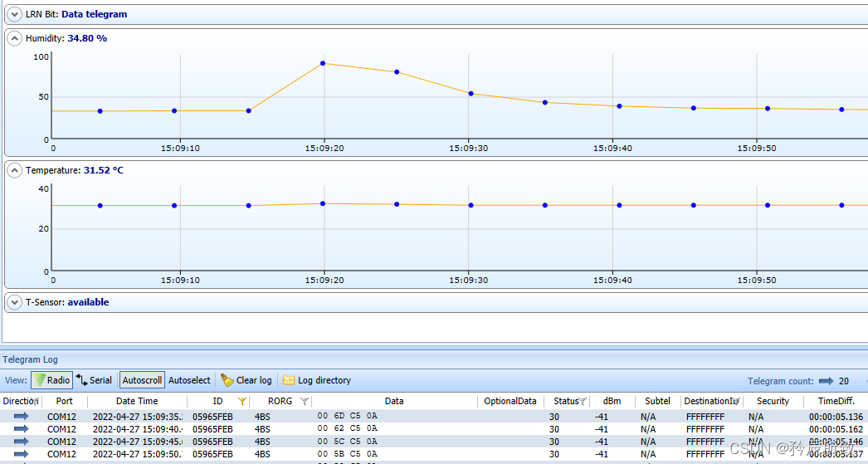The height and width of the screenshot is (464, 868).
Task: Switch log view to Serial
Action: point(94,380)
